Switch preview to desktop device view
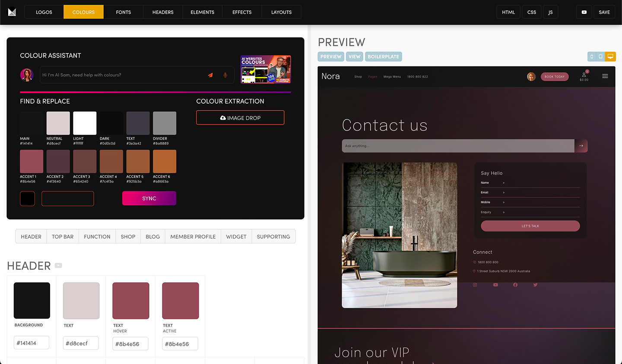 click(x=610, y=57)
